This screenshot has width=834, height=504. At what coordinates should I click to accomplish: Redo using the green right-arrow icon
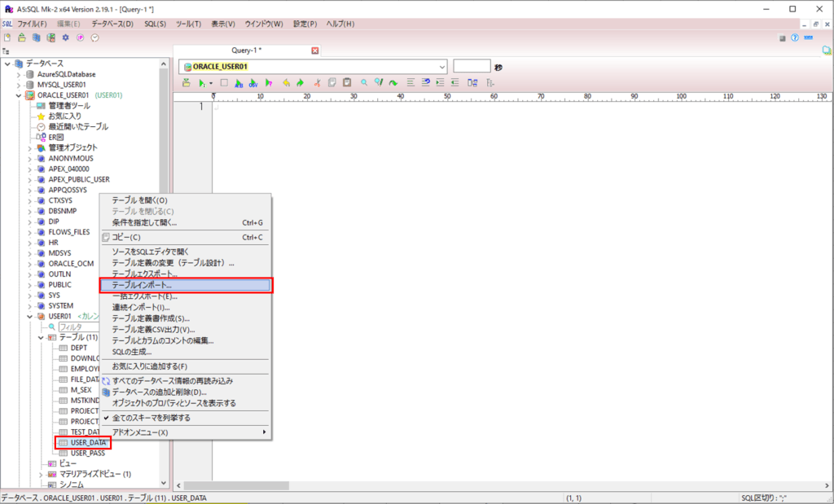(300, 82)
